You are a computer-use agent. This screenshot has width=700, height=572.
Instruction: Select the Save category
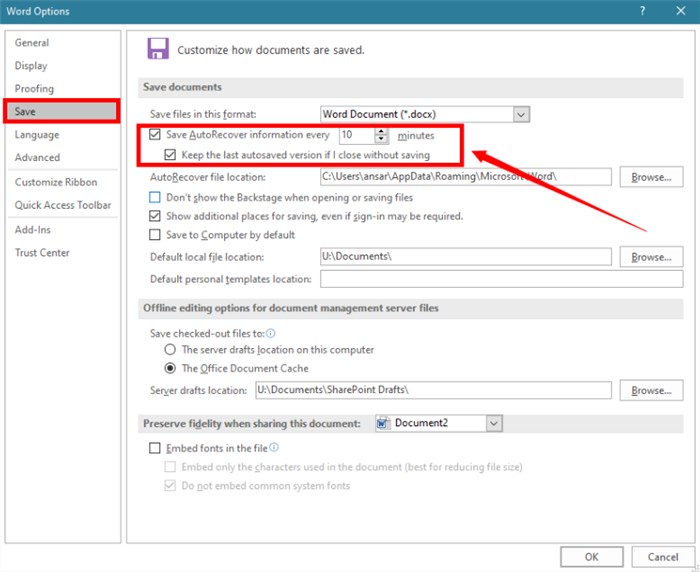pyautogui.click(x=62, y=111)
